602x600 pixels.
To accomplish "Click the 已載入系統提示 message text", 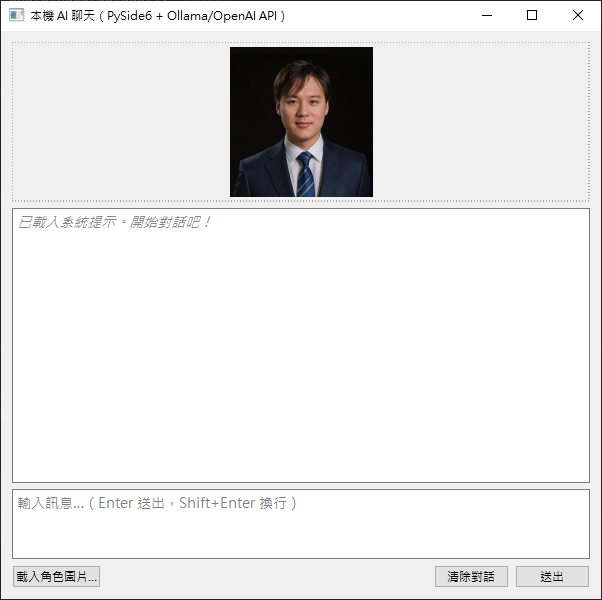I will tap(114, 222).
